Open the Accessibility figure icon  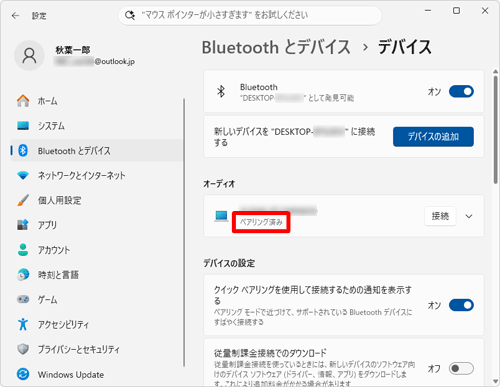[23, 324]
